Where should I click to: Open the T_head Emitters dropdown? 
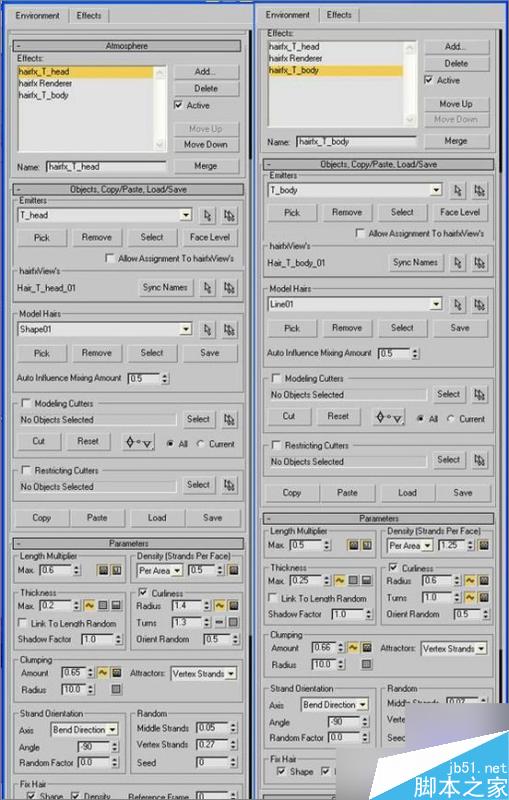tap(186, 215)
